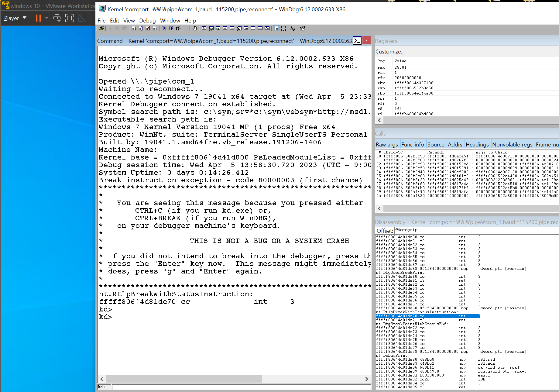Click the rbx register value fffff8064c307180

click(414, 83)
